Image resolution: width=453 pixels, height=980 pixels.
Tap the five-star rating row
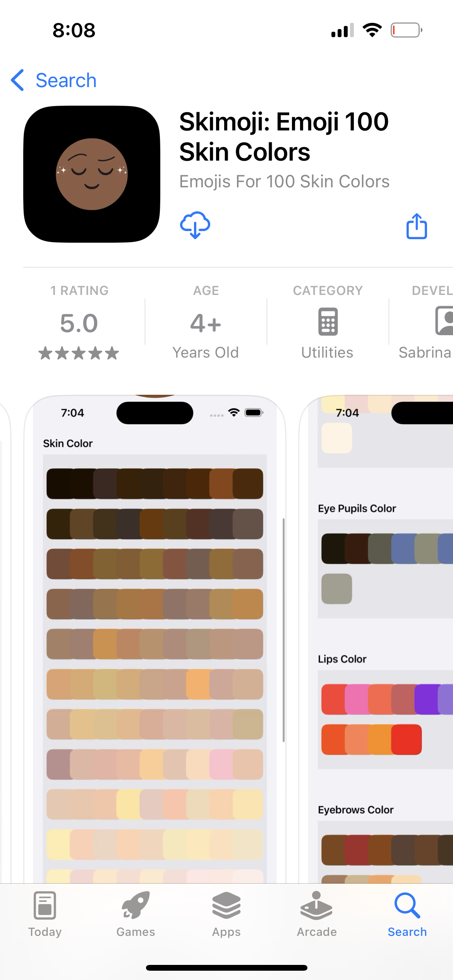click(79, 353)
